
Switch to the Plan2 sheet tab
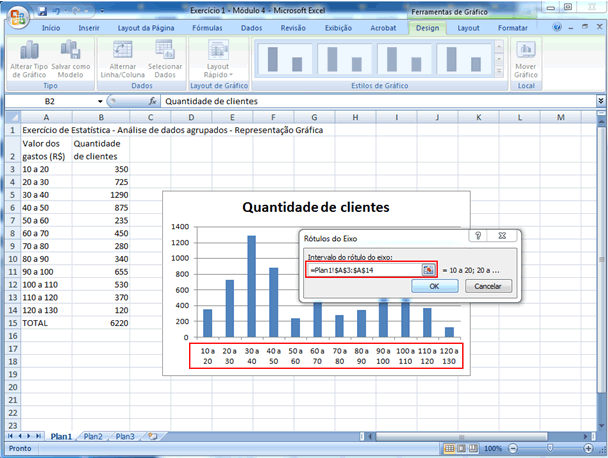click(93, 437)
